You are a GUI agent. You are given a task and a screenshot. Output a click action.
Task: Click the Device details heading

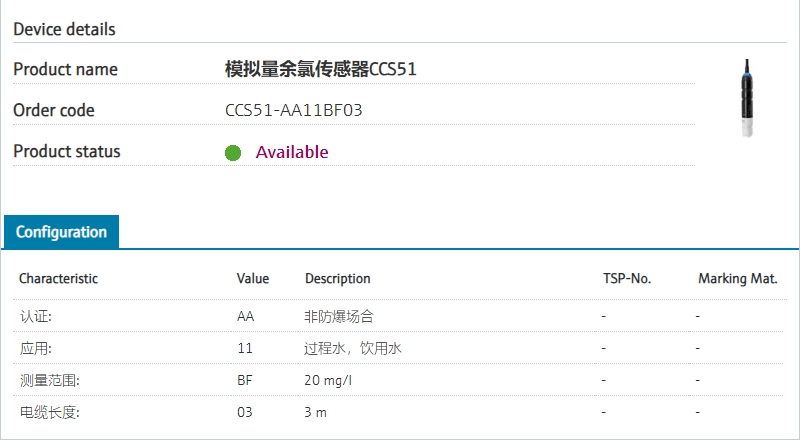64,29
